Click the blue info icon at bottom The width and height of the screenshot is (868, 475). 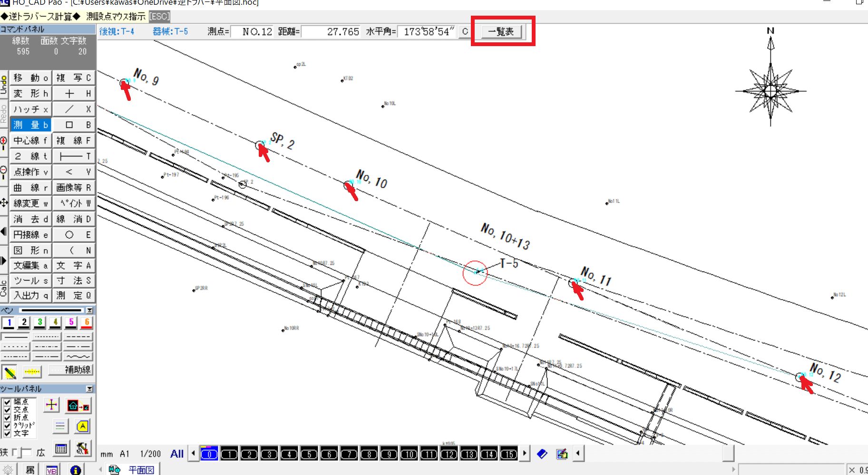coord(75,470)
